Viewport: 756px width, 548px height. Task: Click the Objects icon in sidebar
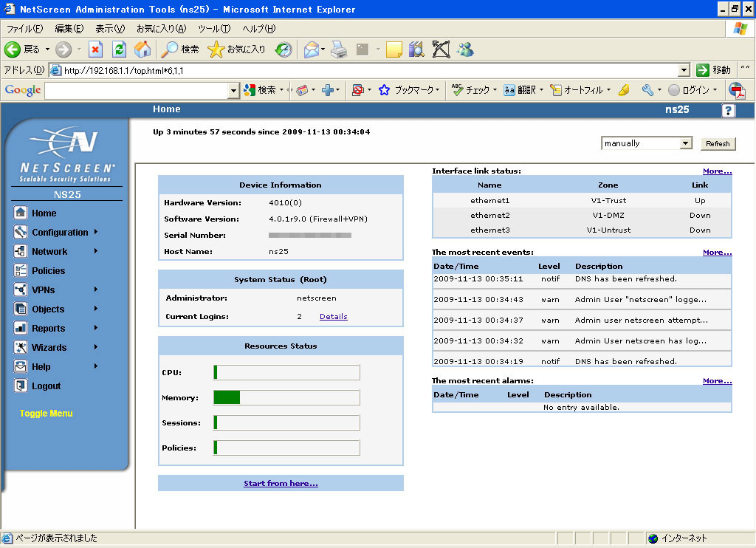[x=20, y=309]
